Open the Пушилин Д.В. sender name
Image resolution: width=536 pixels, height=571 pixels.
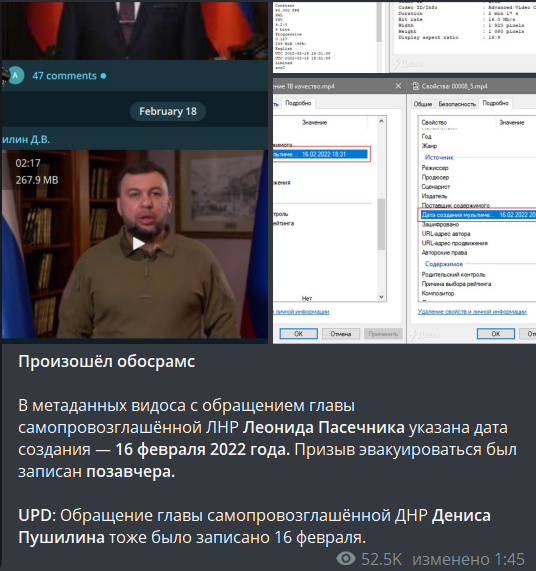tap(25, 139)
